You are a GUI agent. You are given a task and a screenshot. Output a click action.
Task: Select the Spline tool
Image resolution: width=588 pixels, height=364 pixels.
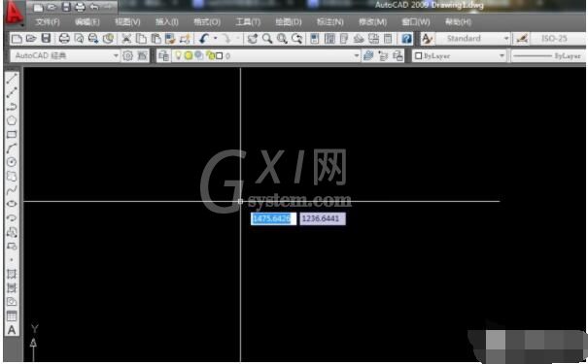12,190
